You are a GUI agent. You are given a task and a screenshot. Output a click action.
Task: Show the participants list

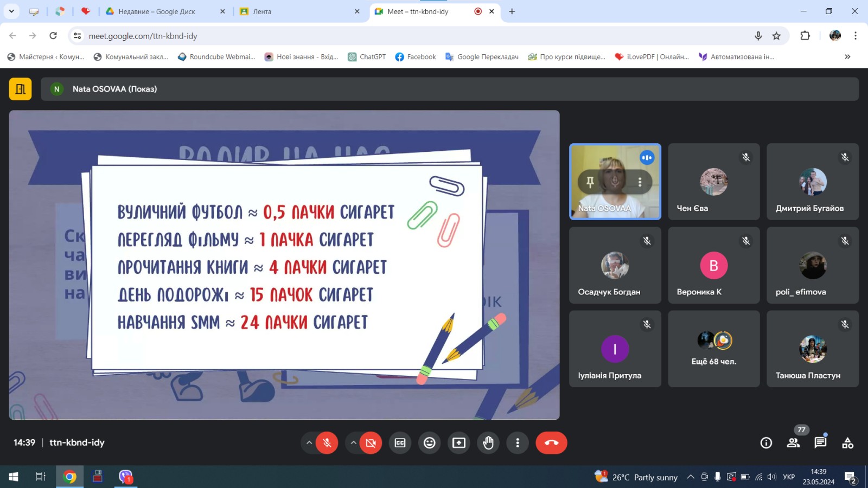793,443
